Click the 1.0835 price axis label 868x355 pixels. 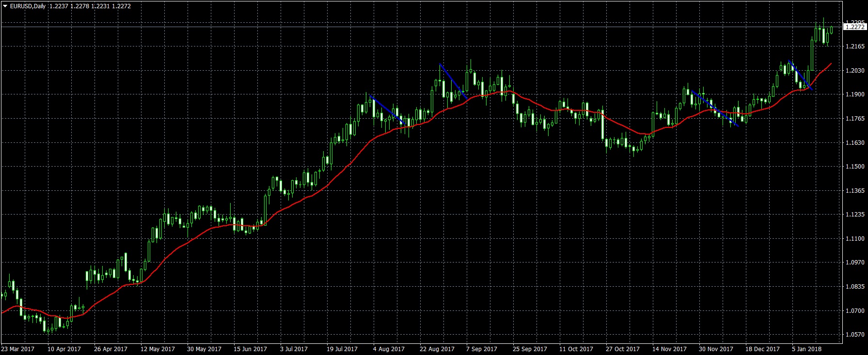[x=855, y=287]
